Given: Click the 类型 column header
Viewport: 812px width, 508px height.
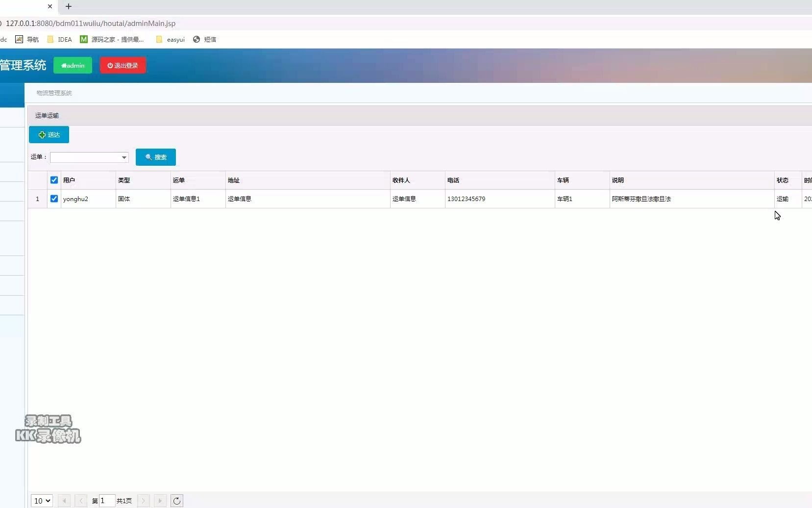Looking at the screenshot, I should point(143,180).
